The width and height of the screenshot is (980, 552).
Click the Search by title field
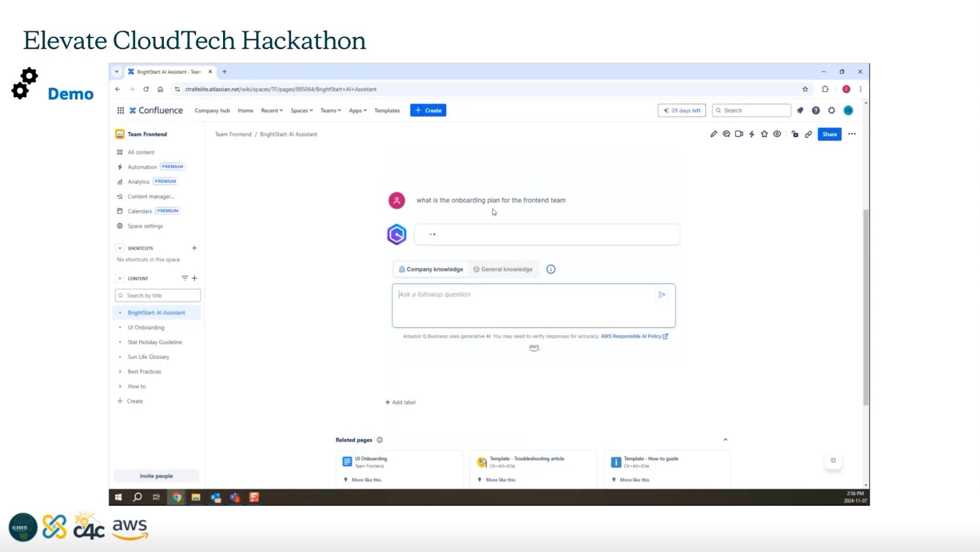(157, 296)
